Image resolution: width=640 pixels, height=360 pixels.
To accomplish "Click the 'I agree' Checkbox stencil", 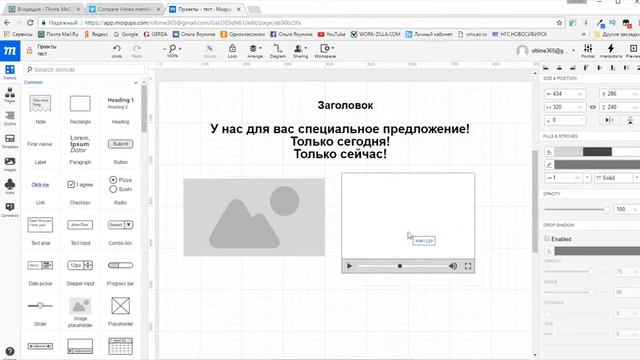I will pos(80,184).
